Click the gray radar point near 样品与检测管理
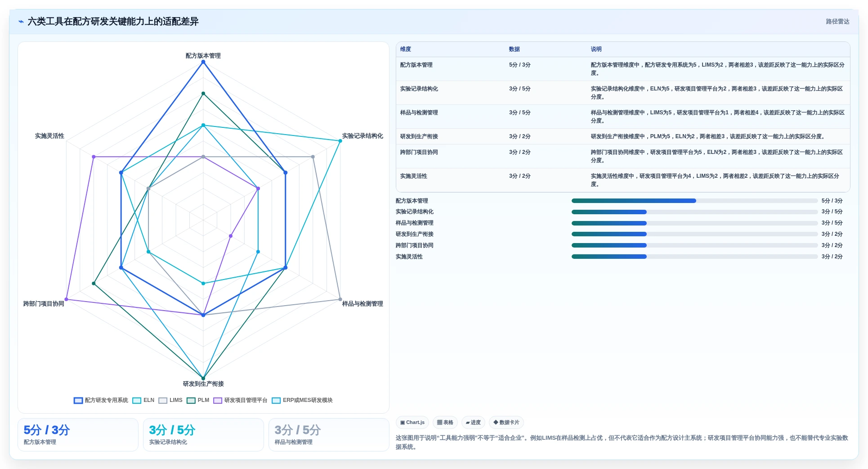The width and height of the screenshot is (868, 469). click(x=340, y=299)
